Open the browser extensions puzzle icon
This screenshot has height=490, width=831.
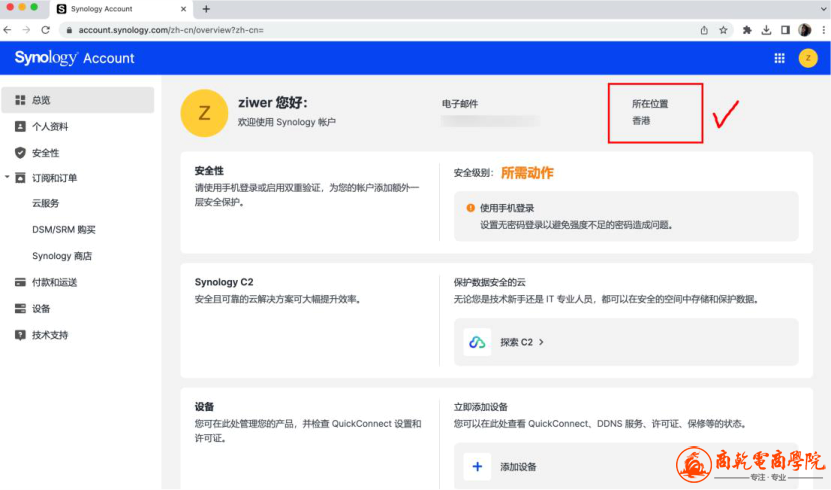click(747, 30)
